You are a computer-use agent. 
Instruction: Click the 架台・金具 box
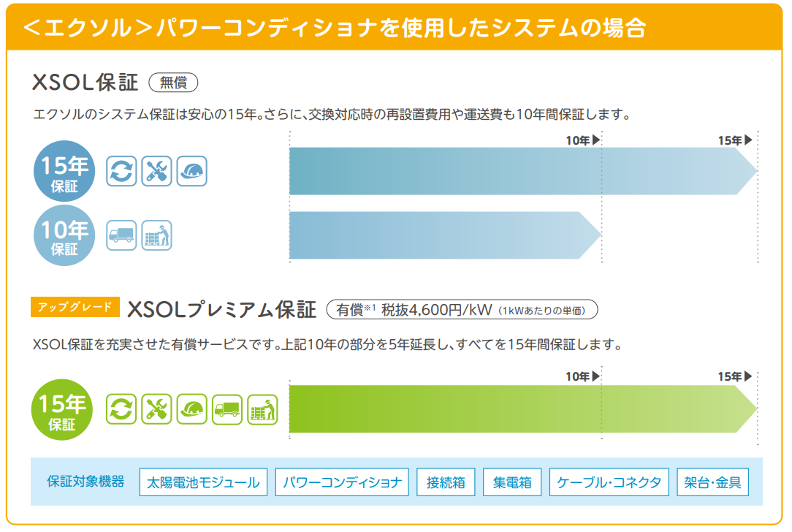(712, 482)
